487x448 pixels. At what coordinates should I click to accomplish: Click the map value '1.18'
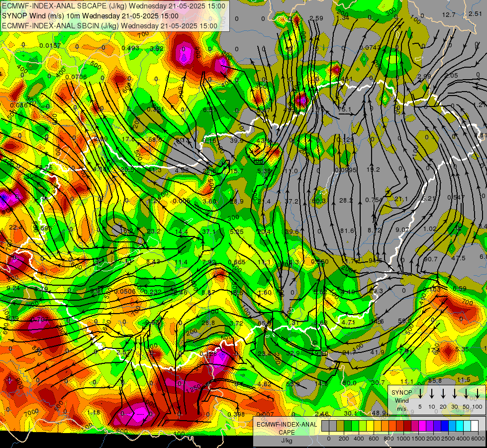tap(94, 412)
